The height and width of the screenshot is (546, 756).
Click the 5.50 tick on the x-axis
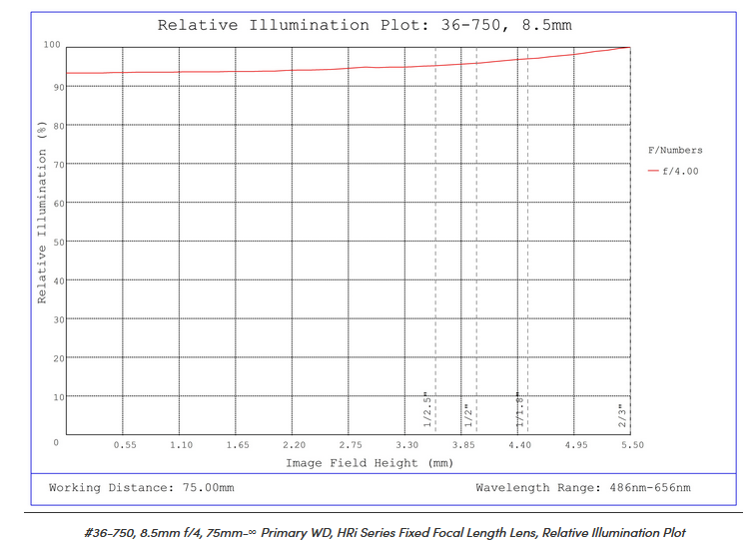pyautogui.click(x=631, y=444)
